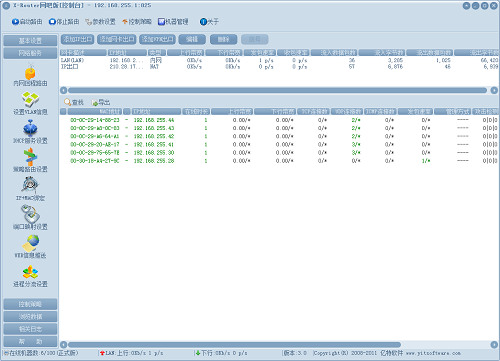500x361 pixels.
Task: Click the Start Router (启动路由) play icon
Action: click(x=15, y=22)
